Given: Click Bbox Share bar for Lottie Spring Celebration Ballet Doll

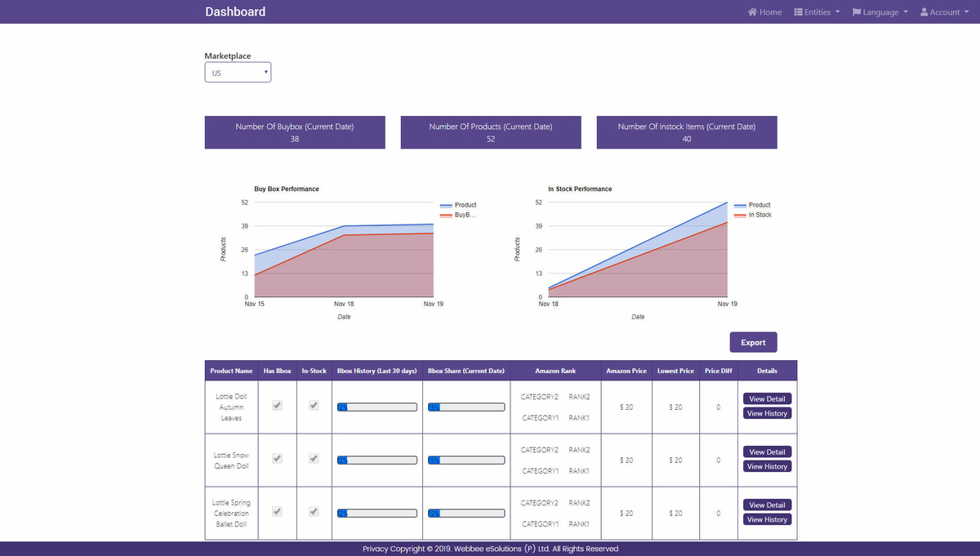Looking at the screenshot, I should pyautogui.click(x=466, y=513).
